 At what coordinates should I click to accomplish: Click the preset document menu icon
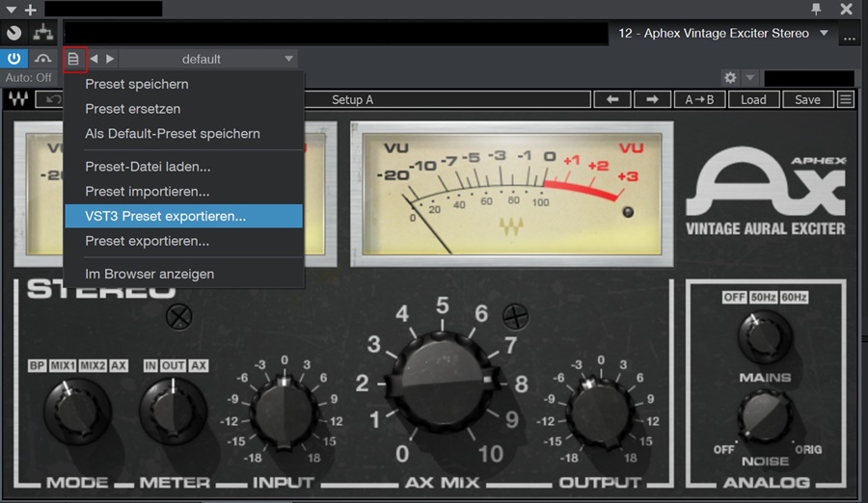tap(73, 59)
